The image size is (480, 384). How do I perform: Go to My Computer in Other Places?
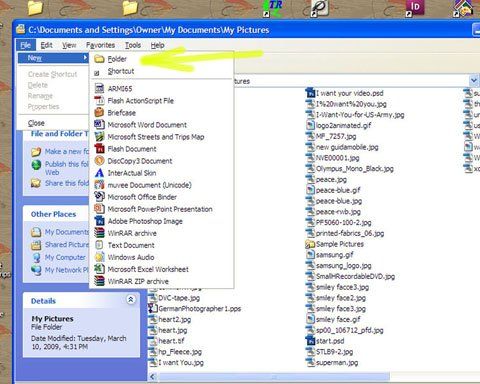(x=59, y=257)
